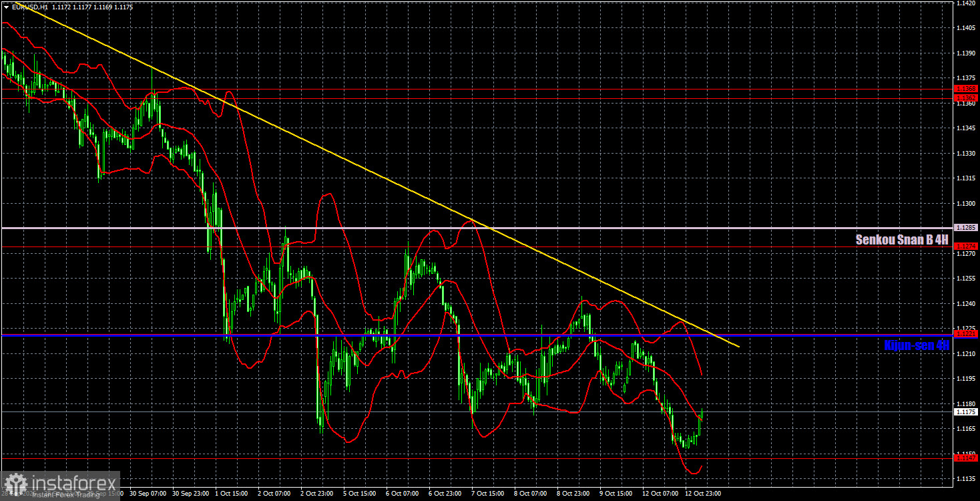Open the chart menu triangle beside EURUSD,H1
This screenshot has width=980, height=501.
point(6,7)
